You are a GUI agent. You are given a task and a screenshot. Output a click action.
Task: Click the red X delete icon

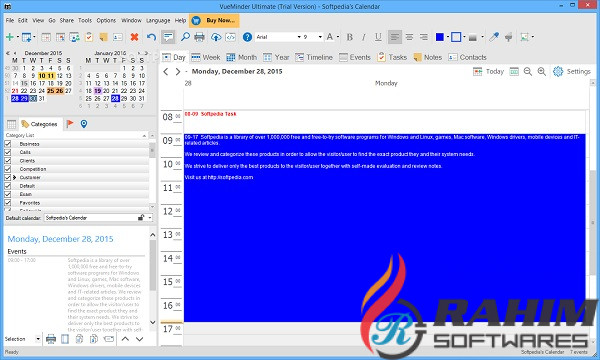[x=134, y=37]
